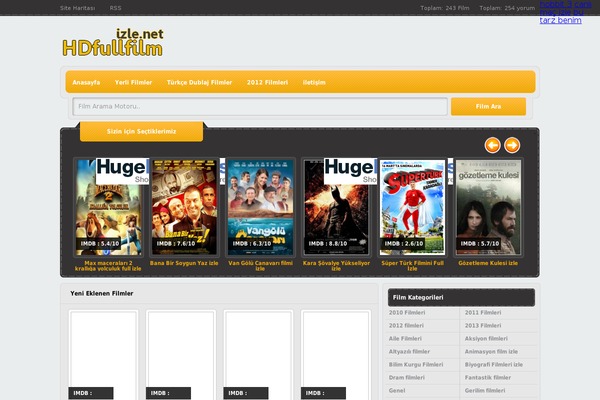The height and width of the screenshot is (400, 600).
Task: Open Gerilim filmleri category
Action: [x=485, y=391]
